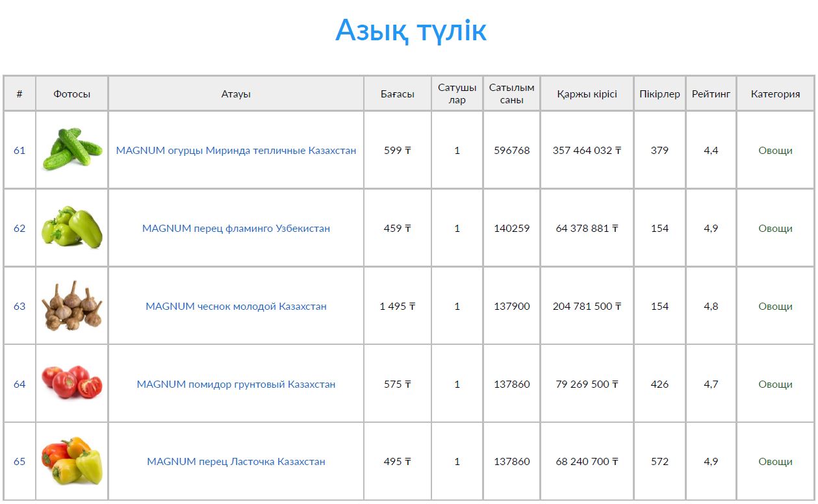Open the tomato photo in row 64
The image size is (818, 504).
coord(72,383)
